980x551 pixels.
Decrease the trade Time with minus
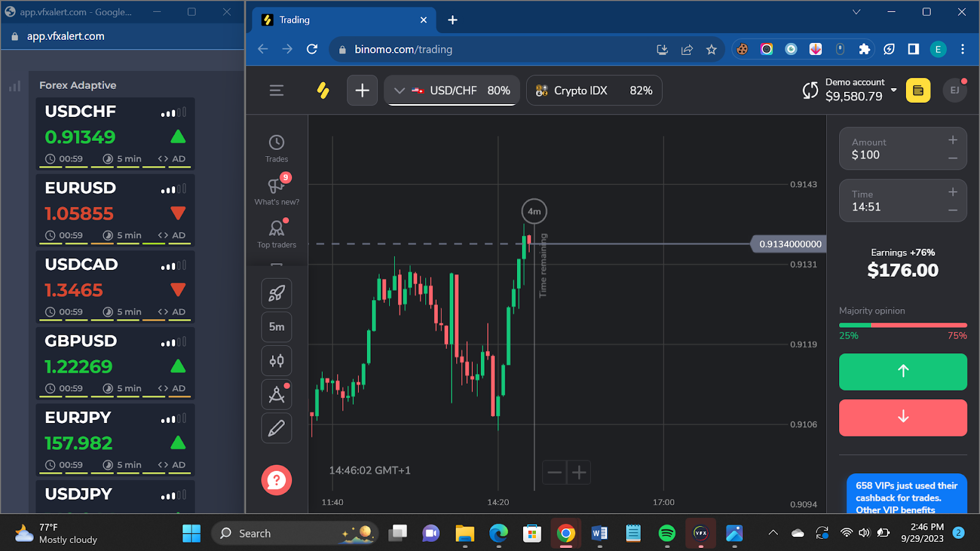(x=952, y=211)
